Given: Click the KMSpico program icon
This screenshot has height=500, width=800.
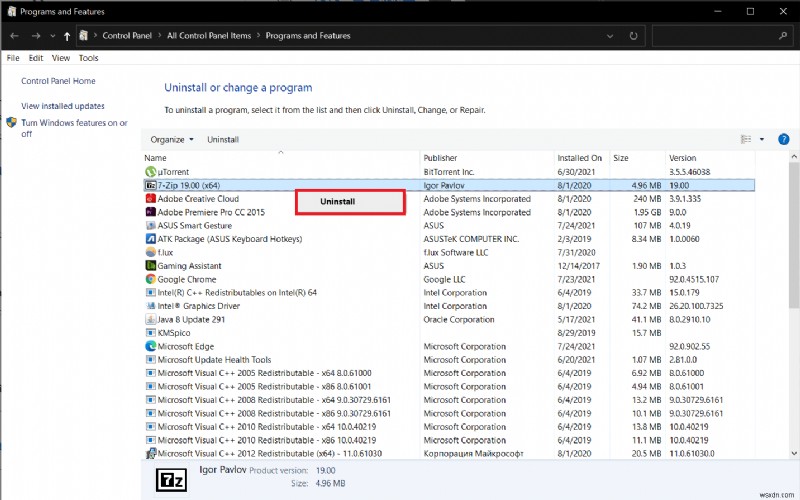Looking at the screenshot, I should point(151,333).
